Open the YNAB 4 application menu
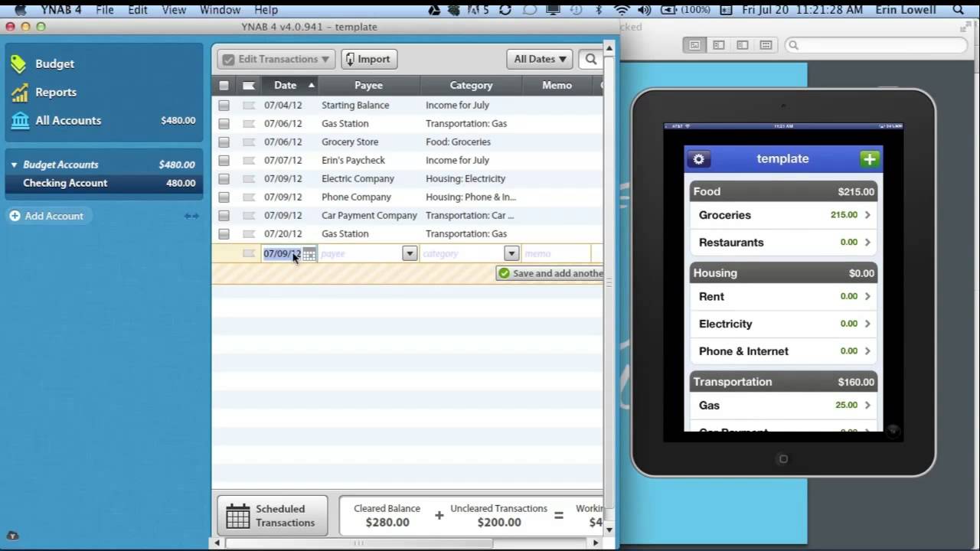The image size is (980, 551). (60, 10)
